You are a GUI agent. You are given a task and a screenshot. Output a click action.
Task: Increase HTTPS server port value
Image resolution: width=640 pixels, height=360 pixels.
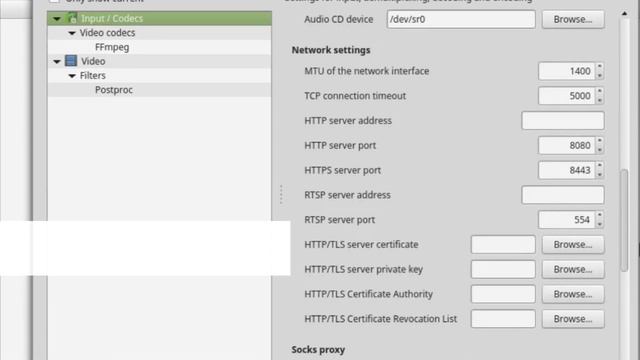[x=600, y=166]
